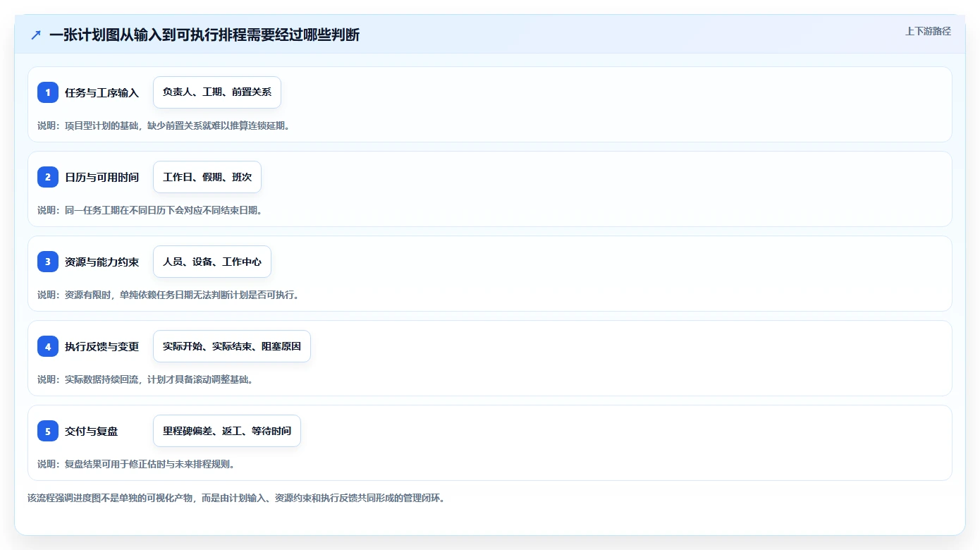Select step number badge 3
Viewport: 980px width, 550px height.
(x=48, y=262)
